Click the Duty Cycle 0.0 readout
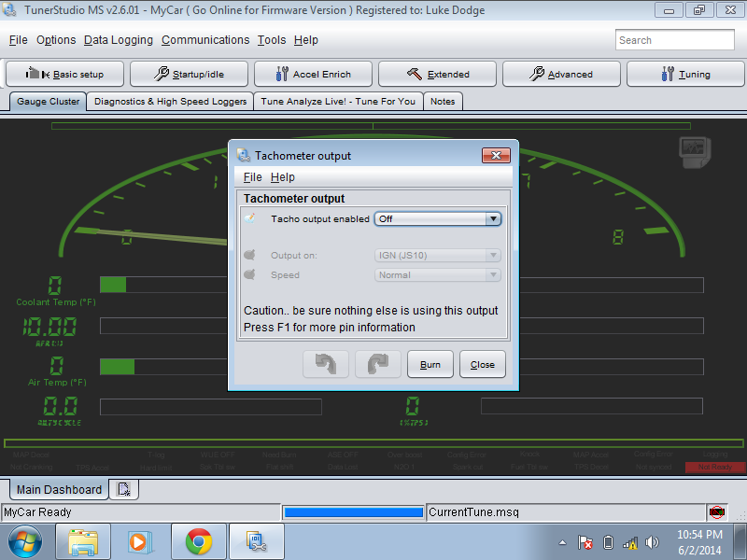This screenshot has height=560, width=747. coord(61,407)
